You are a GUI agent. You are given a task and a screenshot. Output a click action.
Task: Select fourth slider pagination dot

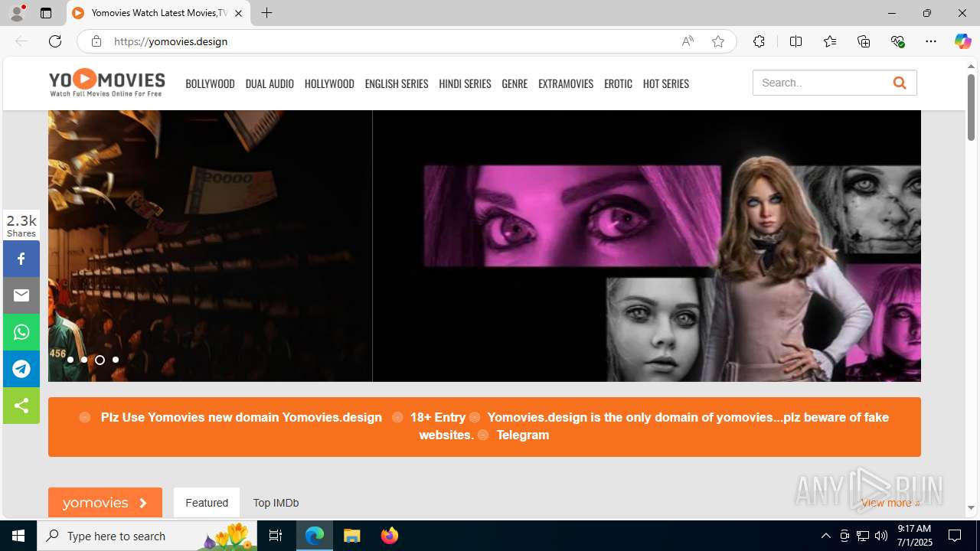(116, 360)
